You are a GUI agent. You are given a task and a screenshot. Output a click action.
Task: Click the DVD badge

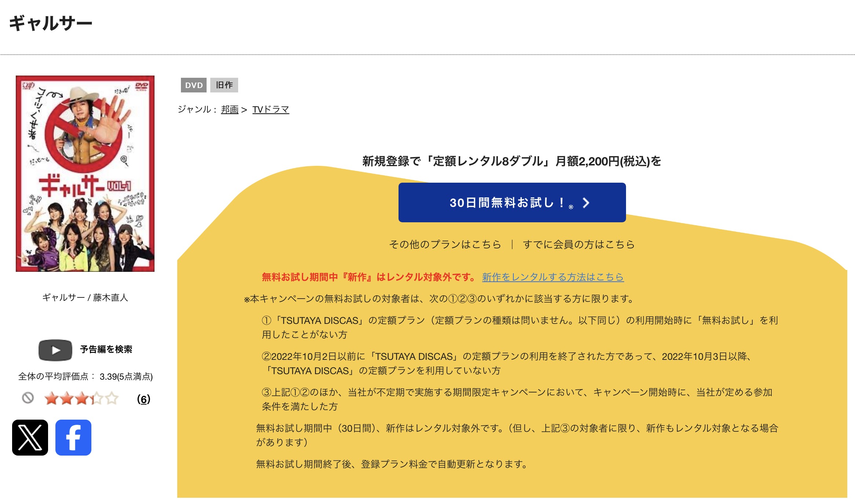click(194, 85)
